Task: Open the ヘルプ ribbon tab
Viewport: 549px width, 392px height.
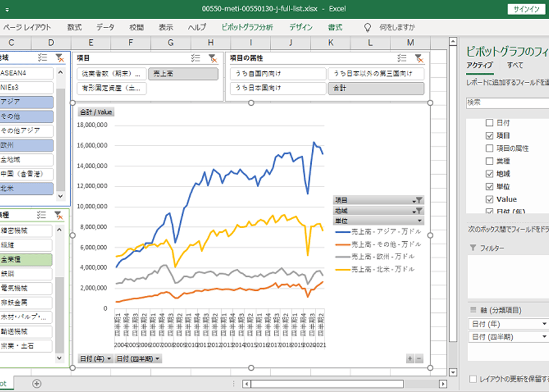Action: tap(197, 27)
